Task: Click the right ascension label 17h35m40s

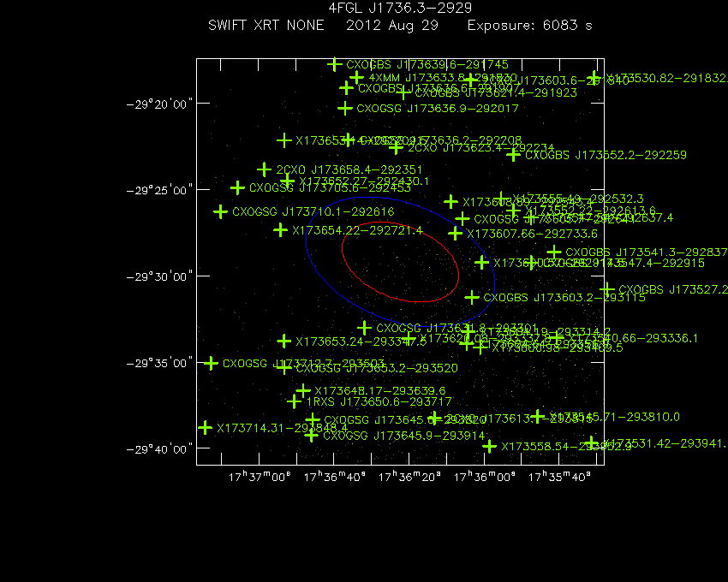Action: [x=559, y=477]
